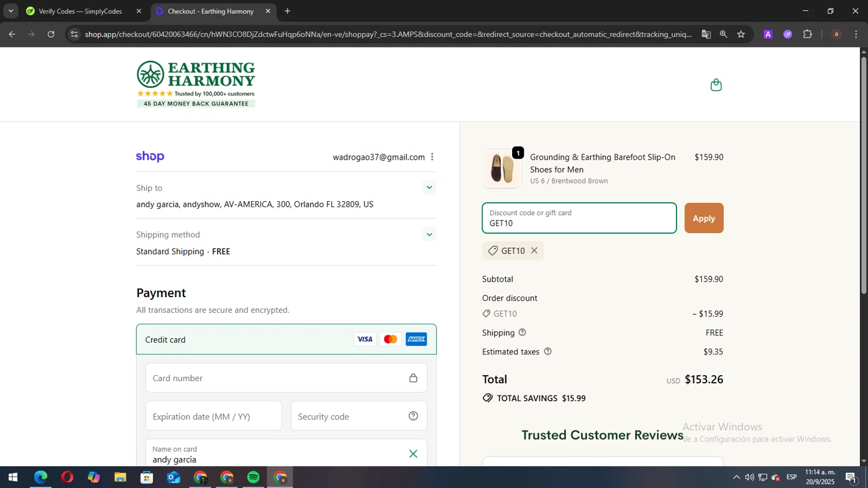Open Chrome three-dot menu
The image size is (868, 488).
pos(856,34)
